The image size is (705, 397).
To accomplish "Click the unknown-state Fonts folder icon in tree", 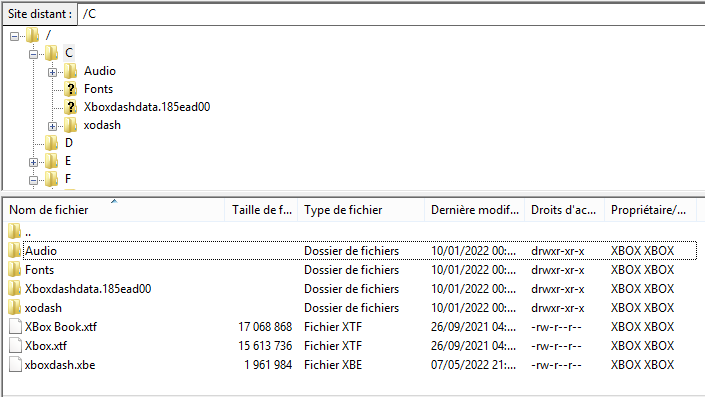I will (x=70, y=89).
